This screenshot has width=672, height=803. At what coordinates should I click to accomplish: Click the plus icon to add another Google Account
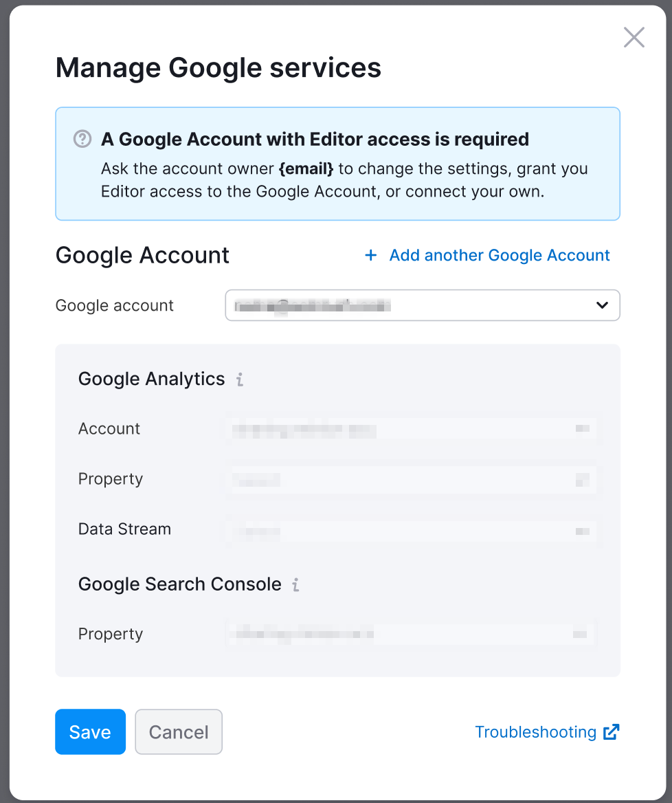[370, 255]
